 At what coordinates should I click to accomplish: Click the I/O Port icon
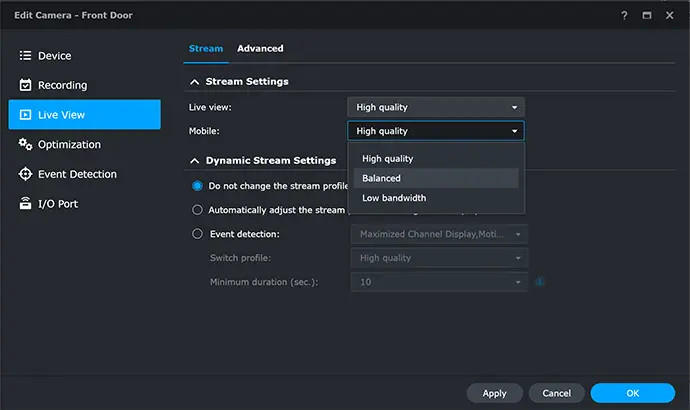click(x=26, y=204)
